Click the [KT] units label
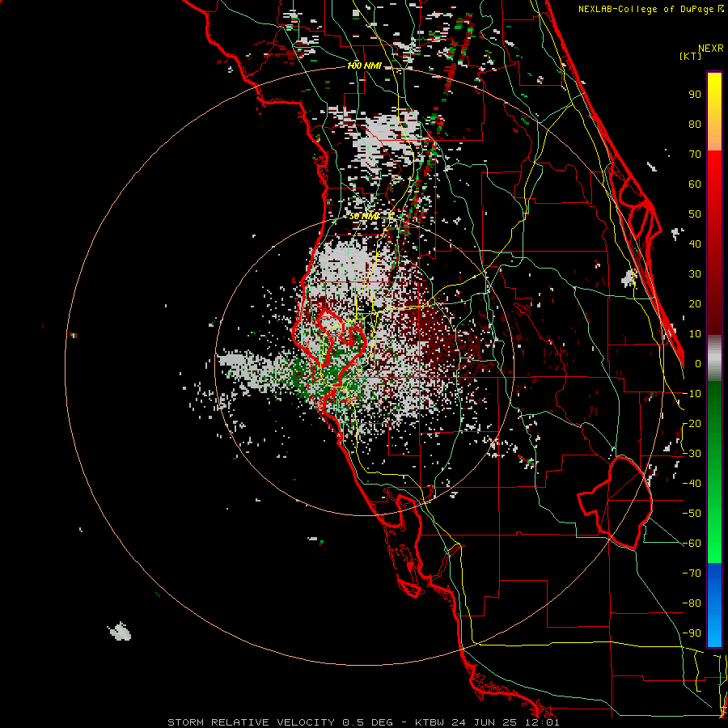Viewport: 728px width, 728px height. [690, 56]
